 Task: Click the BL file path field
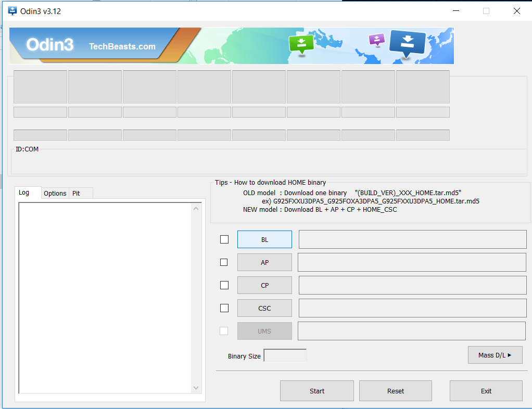(413, 239)
